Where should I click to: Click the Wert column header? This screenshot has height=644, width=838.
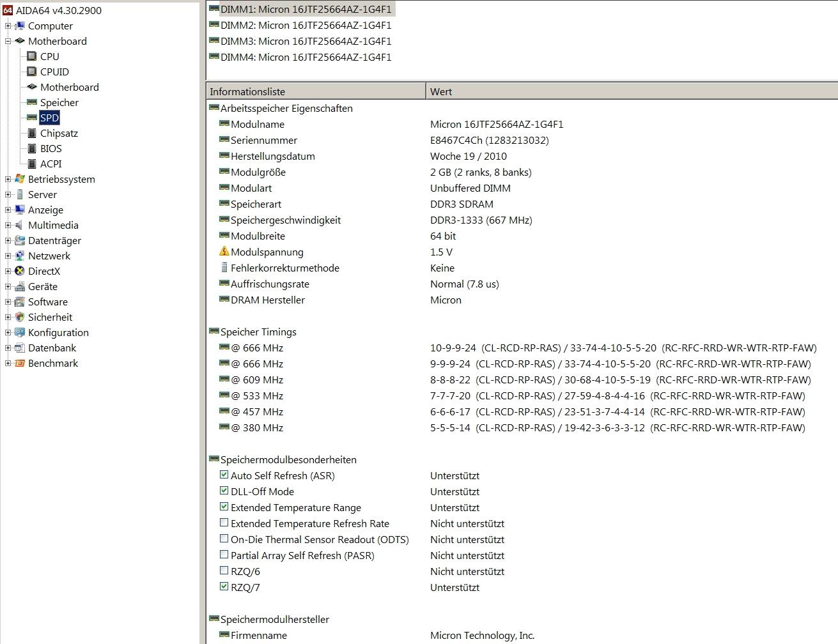tap(632, 91)
